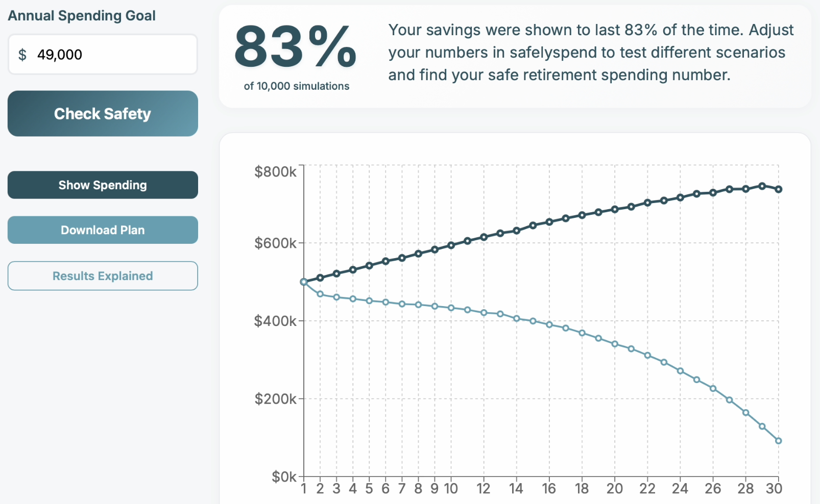The width and height of the screenshot is (820, 504).
Task: Open Results Explained
Action: 102,275
